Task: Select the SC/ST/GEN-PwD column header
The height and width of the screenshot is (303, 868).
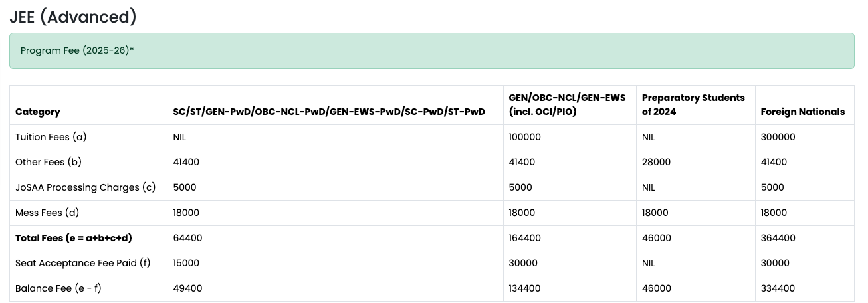Action: [329, 112]
